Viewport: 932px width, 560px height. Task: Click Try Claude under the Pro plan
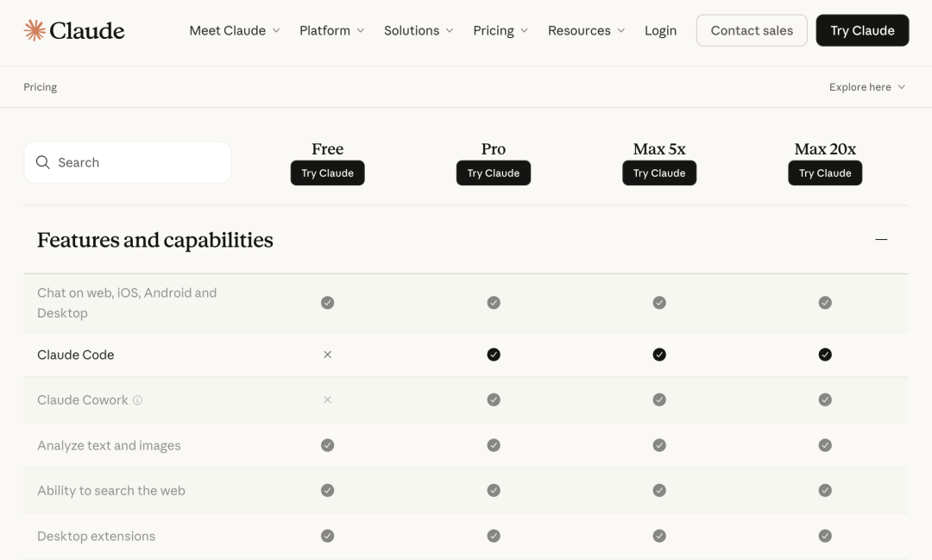[494, 173]
